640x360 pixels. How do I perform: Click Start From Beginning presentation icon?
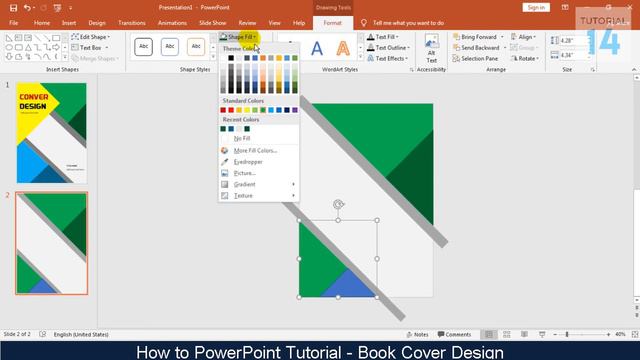click(x=58, y=8)
